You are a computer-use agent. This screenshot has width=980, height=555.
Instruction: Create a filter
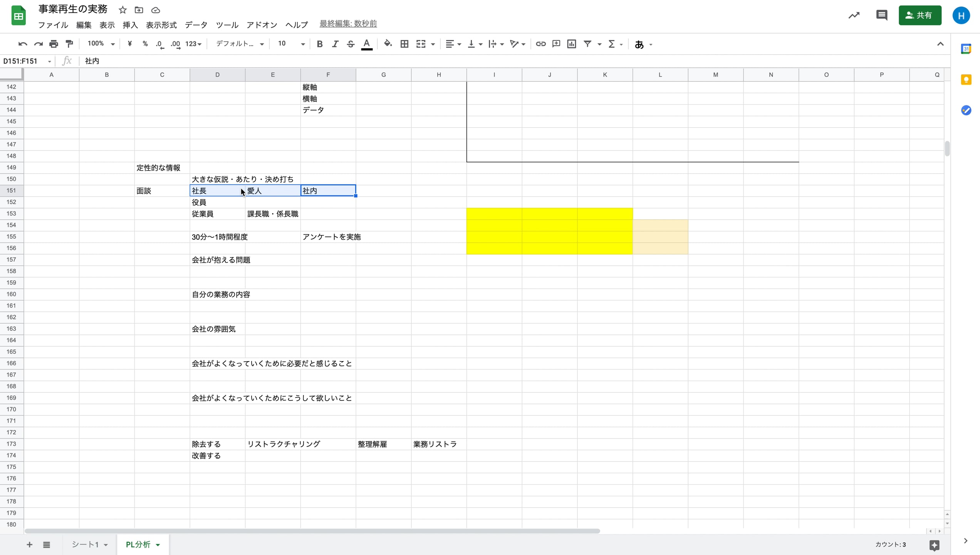tap(587, 44)
